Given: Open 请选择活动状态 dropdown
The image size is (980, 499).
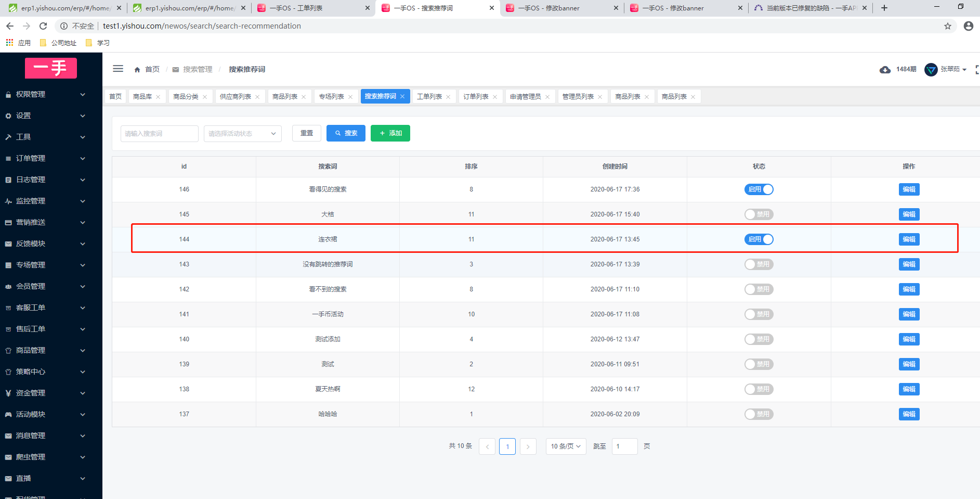Looking at the screenshot, I should tap(243, 134).
